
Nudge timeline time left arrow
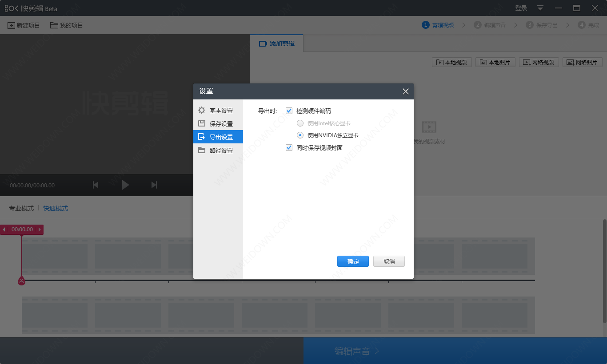(x=4, y=229)
